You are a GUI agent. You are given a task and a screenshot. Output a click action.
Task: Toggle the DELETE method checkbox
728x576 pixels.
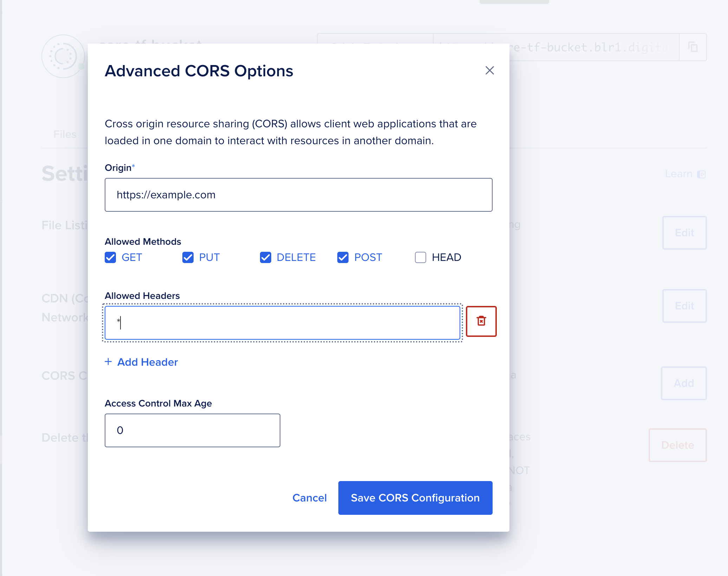[x=266, y=257]
